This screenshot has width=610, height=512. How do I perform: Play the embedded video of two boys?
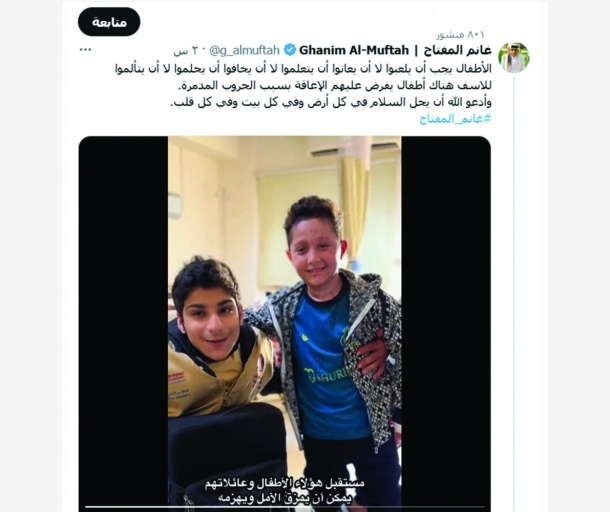coord(284,323)
